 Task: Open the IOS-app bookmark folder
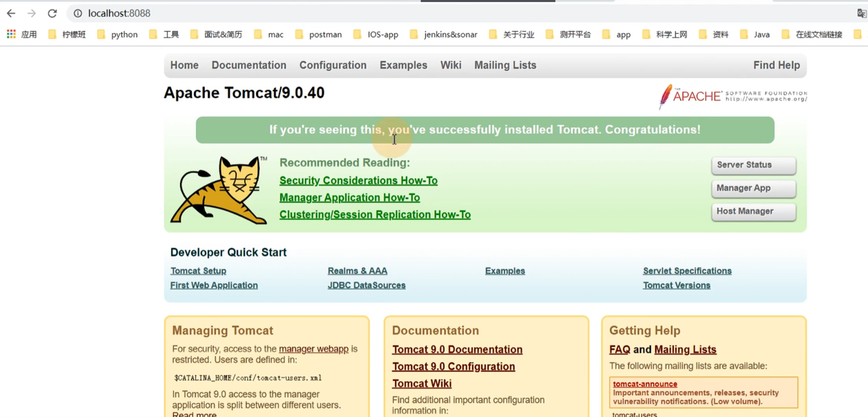click(x=376, y=34)
